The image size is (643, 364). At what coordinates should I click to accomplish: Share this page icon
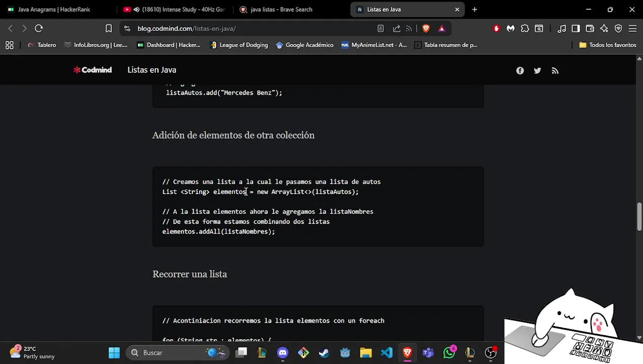click(x=396, y=28)
